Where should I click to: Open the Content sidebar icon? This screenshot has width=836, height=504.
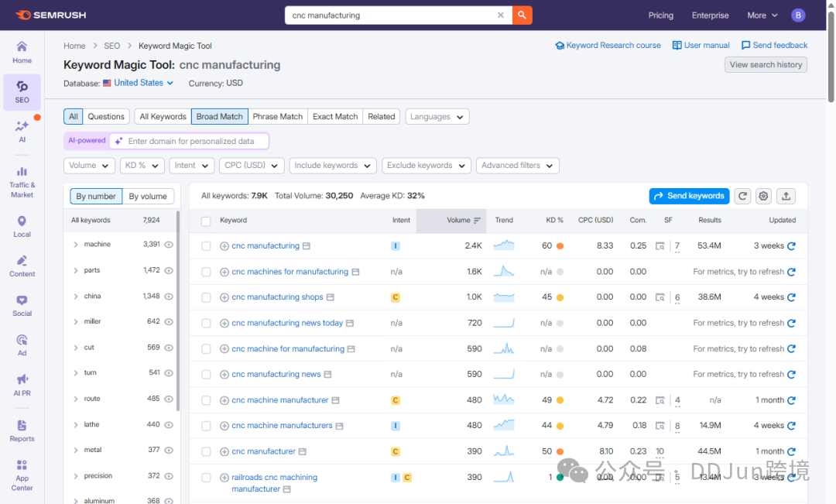[x=22, y=266]
